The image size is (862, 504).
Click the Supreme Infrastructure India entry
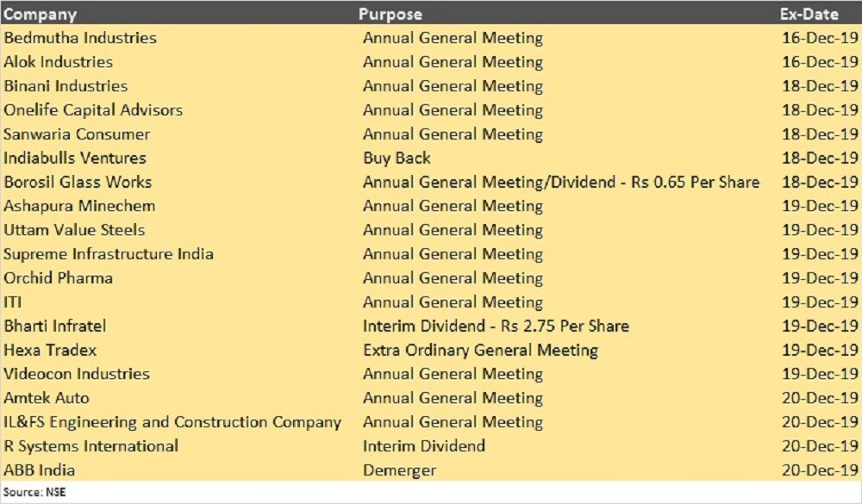click(x=109, y=254)
